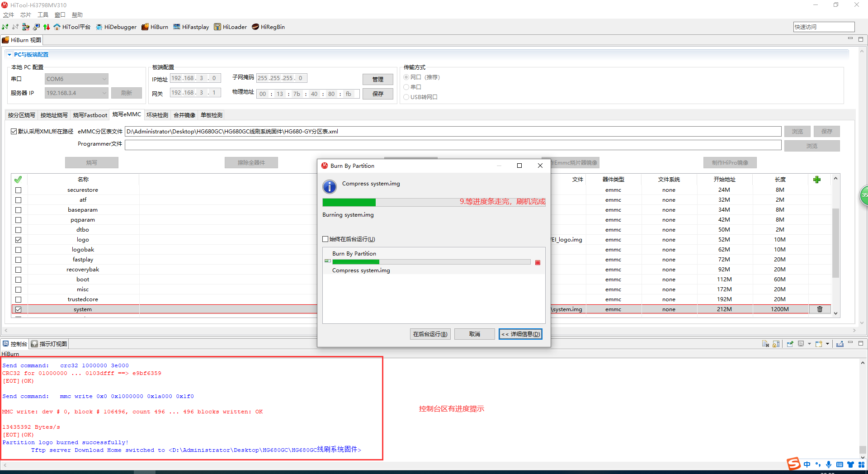Check the recoverybak partition checkbox
Screen dimensions: 868x474
[x=19, y=270]
